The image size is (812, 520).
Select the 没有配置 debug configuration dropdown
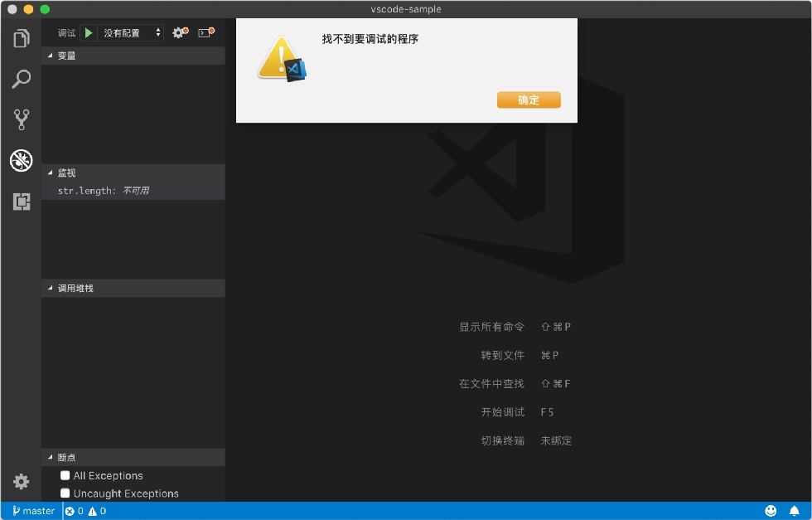[132, 32]
